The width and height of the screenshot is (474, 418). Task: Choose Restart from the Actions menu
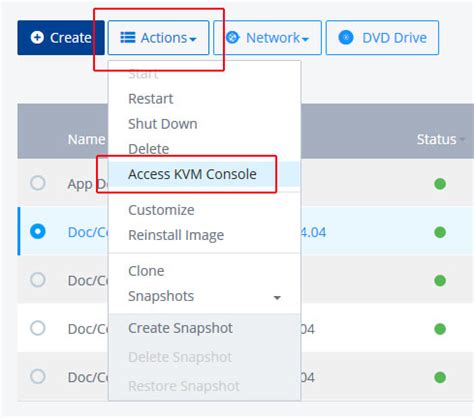click(x=151, y=99)
